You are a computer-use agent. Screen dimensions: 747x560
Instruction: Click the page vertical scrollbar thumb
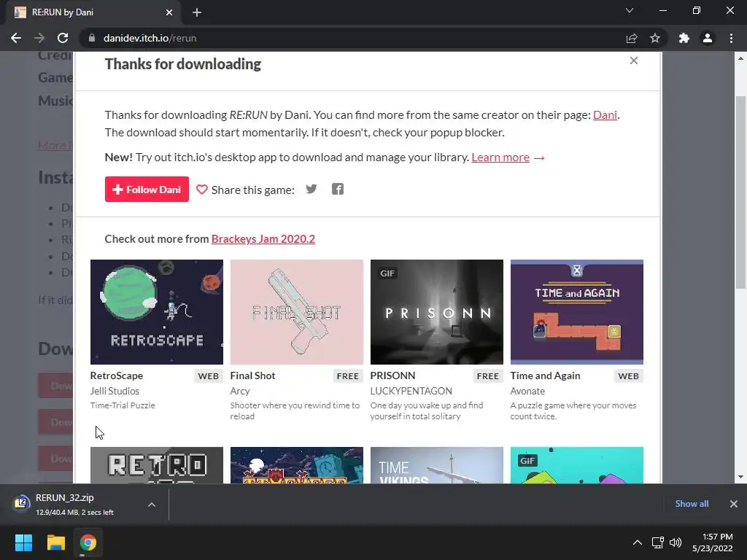click(x=740, y=192)
